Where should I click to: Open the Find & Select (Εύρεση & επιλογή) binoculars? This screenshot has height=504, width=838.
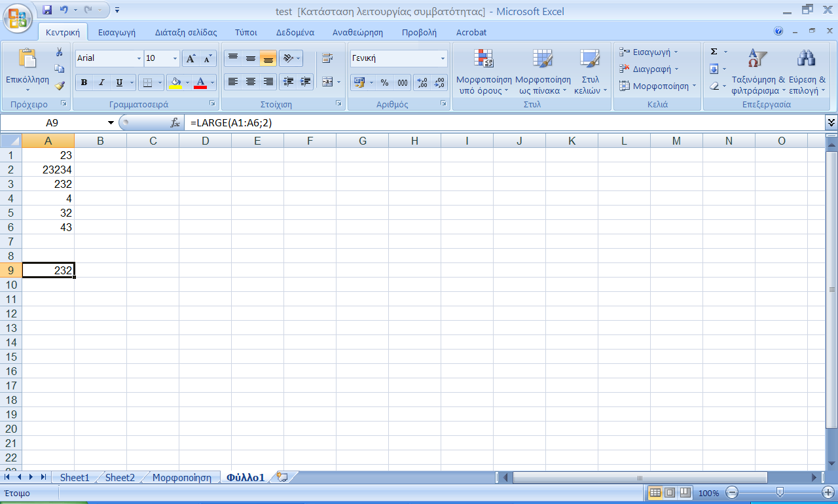pos(807,71)
